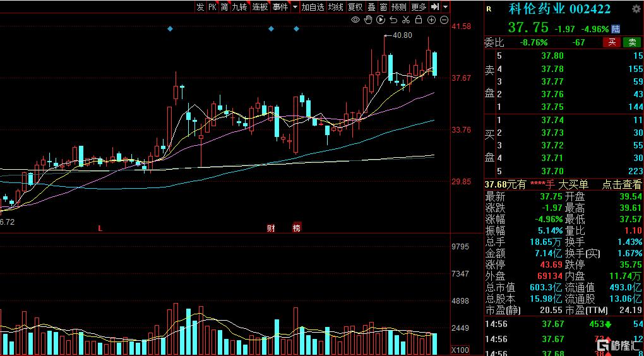Toggle 均线 moving averages
The image size is (644, 356).
click(335, 7)
